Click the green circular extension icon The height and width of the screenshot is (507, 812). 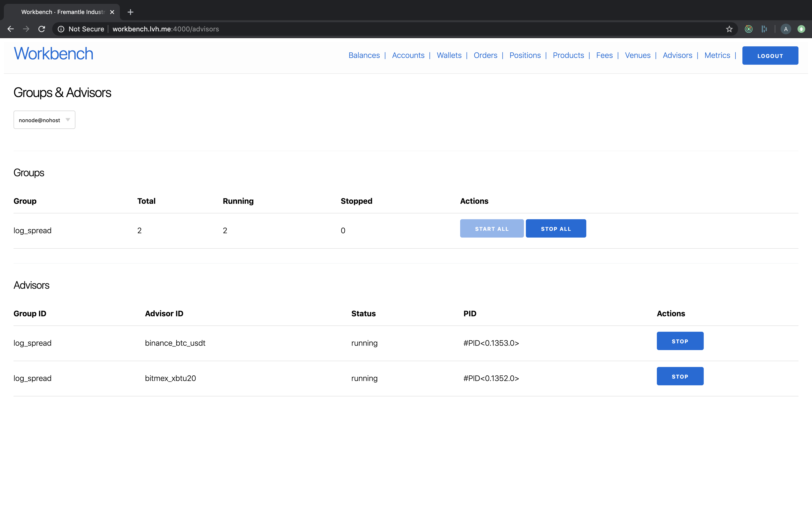[749, 29]
